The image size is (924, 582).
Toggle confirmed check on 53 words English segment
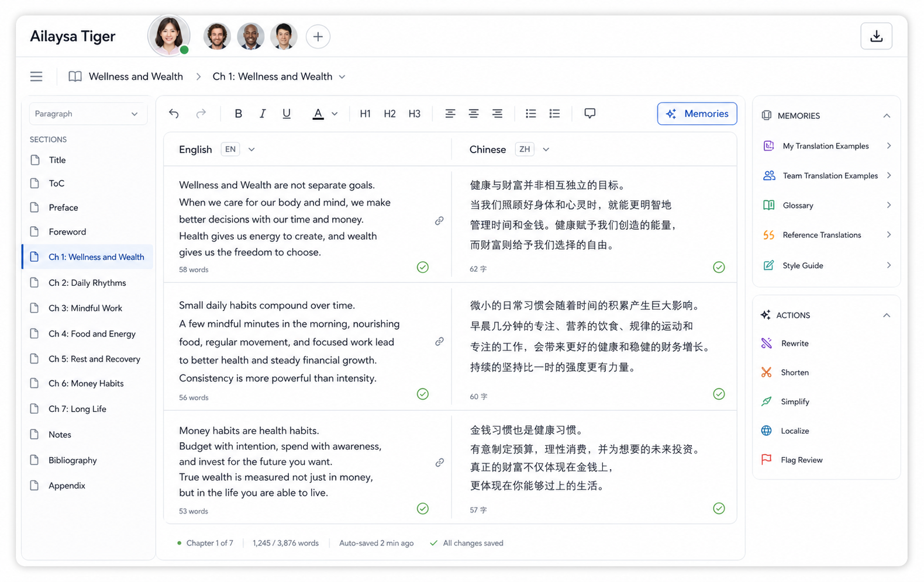click(423, 508)
